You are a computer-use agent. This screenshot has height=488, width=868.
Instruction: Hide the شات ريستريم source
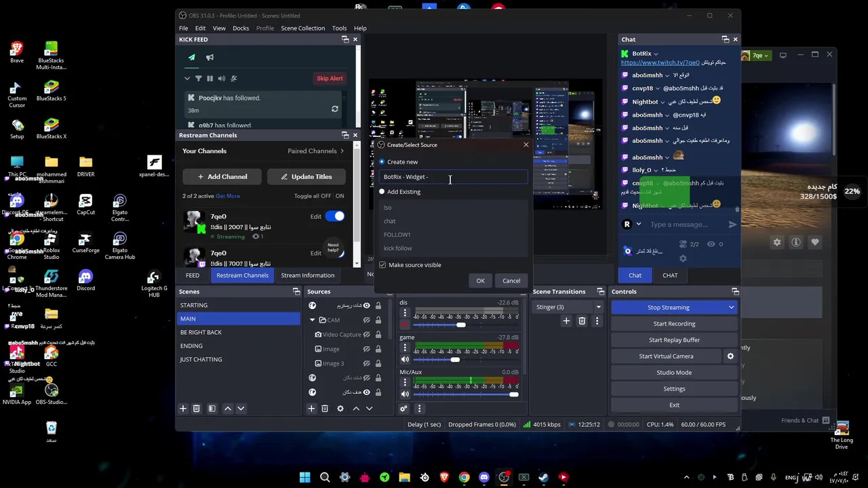[366, 306]
